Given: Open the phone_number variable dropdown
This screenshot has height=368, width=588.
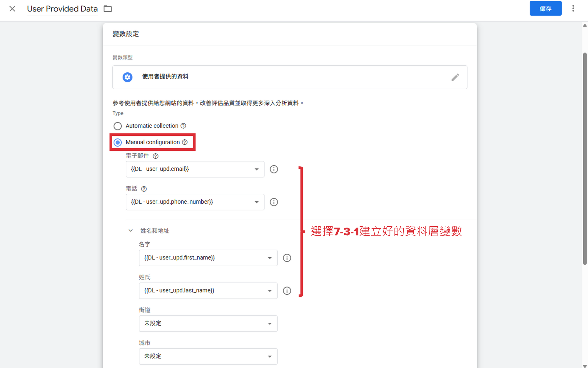Looking at the screenshot, I should point(195,202).
